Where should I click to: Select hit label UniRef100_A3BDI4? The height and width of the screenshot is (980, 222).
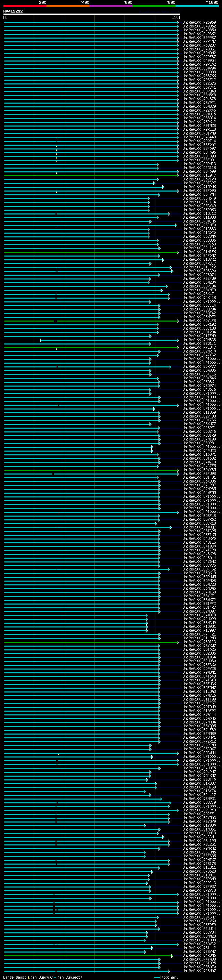[x=199, y=118]
